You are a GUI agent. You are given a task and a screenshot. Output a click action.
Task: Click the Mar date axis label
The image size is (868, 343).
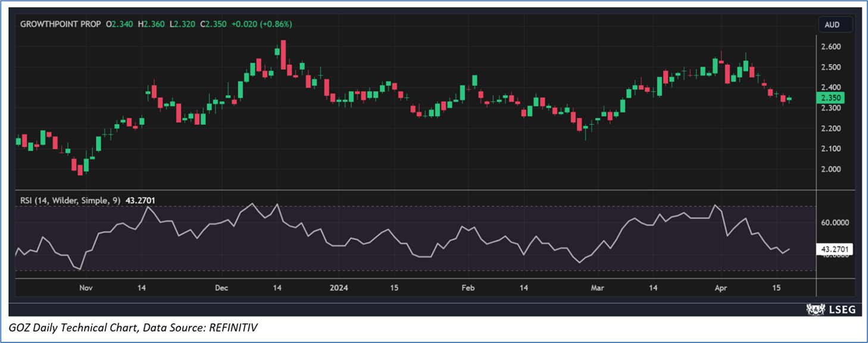[598, 288]
